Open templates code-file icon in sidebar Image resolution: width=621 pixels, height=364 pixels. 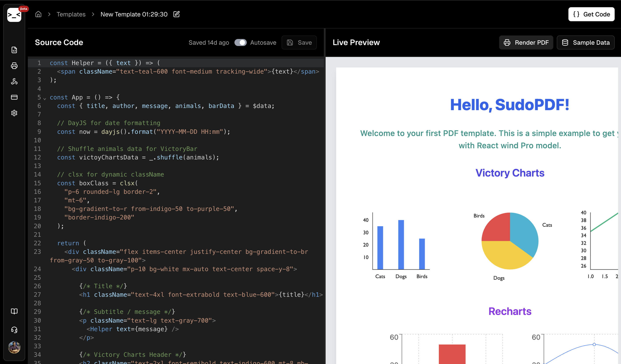pyautogui.click(x=14, y=50)
